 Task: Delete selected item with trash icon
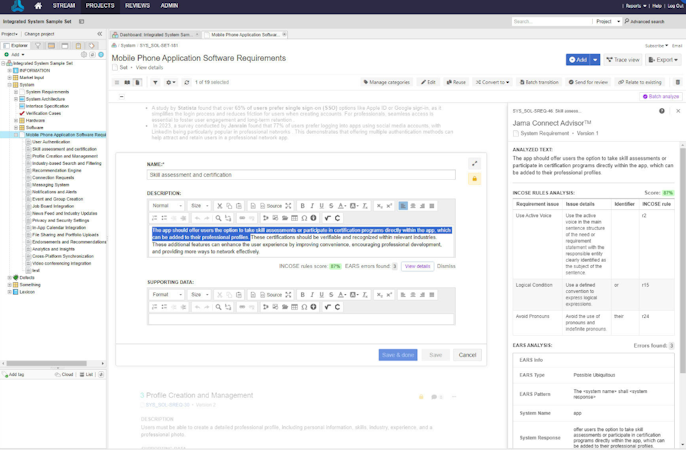pos(678,82)
